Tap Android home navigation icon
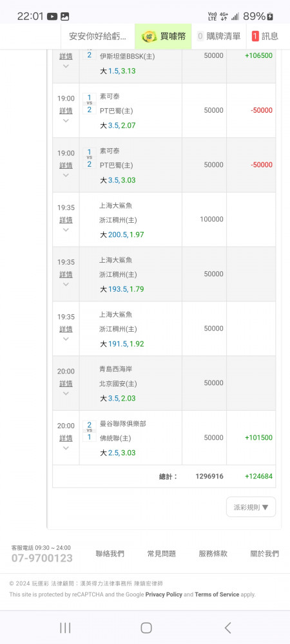 coord(146,627)
